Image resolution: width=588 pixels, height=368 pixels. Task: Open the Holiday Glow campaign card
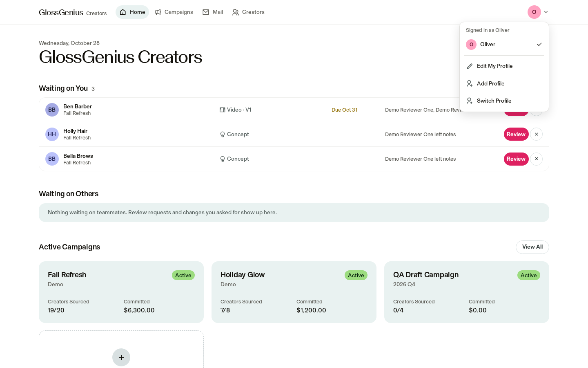click(294, 292)
